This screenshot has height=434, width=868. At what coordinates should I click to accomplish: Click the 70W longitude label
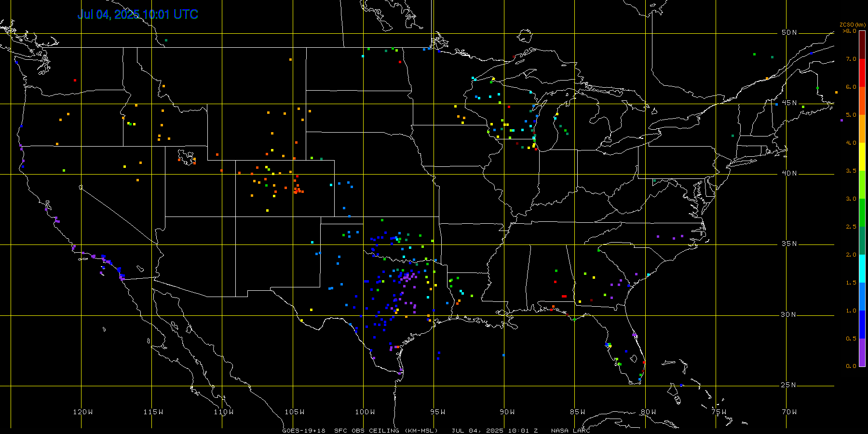(789, 412)
